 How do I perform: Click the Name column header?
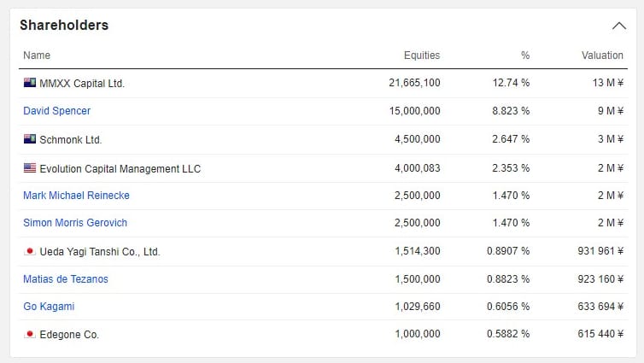[37, 56]
